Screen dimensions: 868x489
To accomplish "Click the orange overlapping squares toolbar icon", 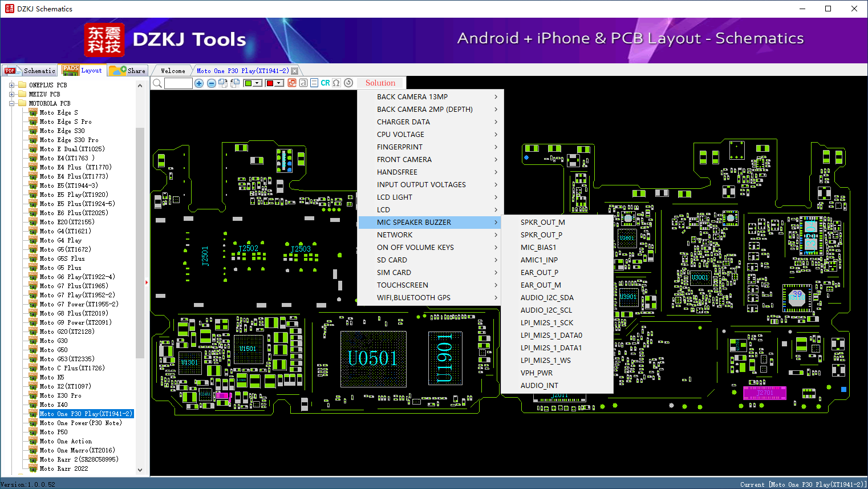I will 292,83.
